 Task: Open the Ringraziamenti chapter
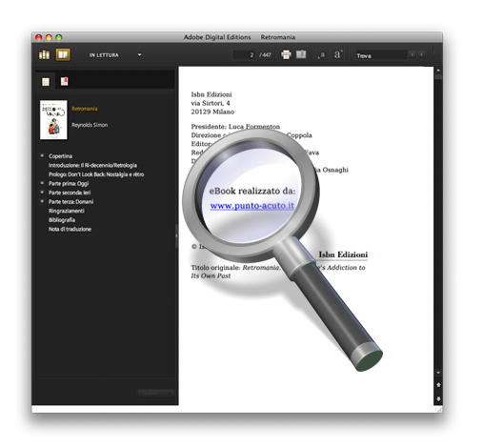[67, 211]
